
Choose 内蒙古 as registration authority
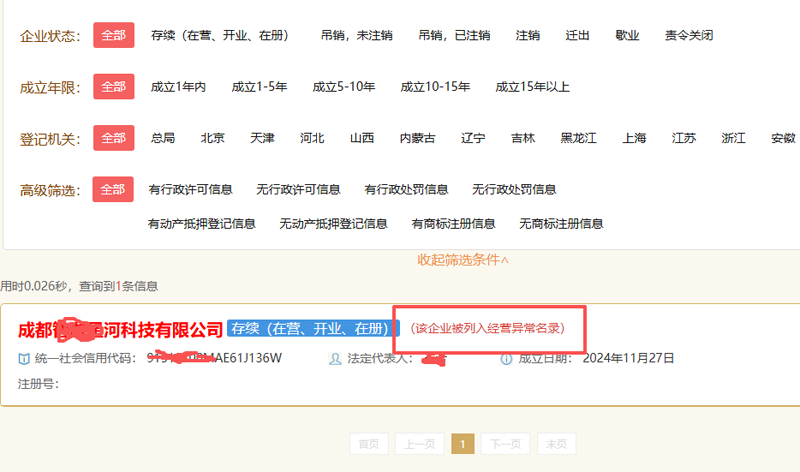(417, 138)
